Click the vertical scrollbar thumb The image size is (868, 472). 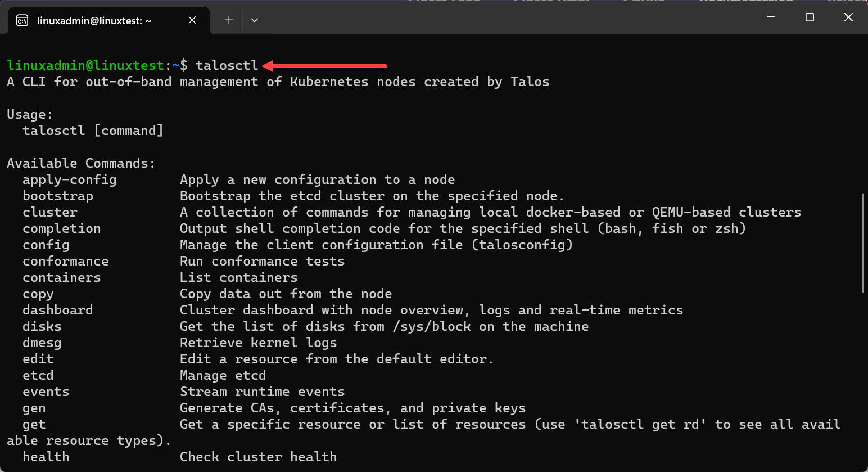point(863,243)
